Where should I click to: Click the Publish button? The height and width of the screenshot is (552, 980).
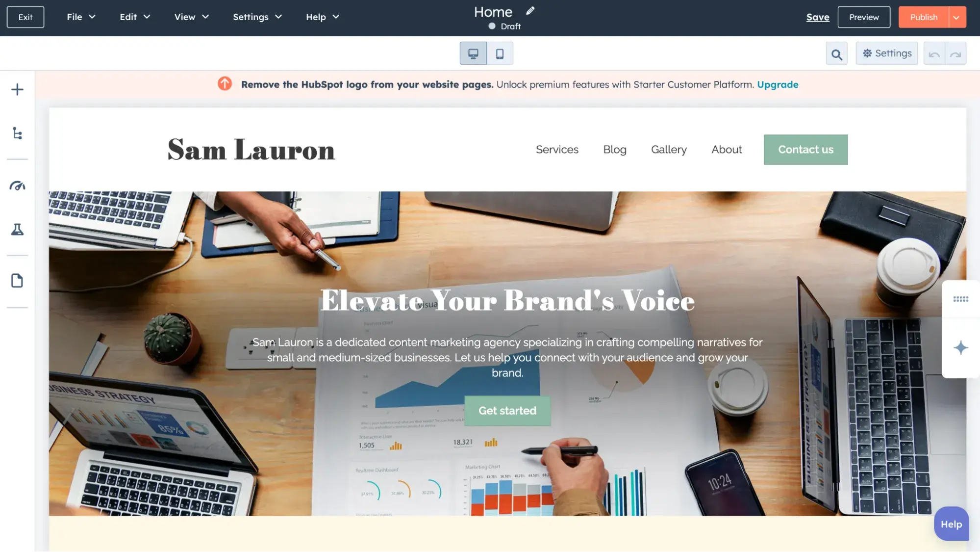(x=924, y=17)
